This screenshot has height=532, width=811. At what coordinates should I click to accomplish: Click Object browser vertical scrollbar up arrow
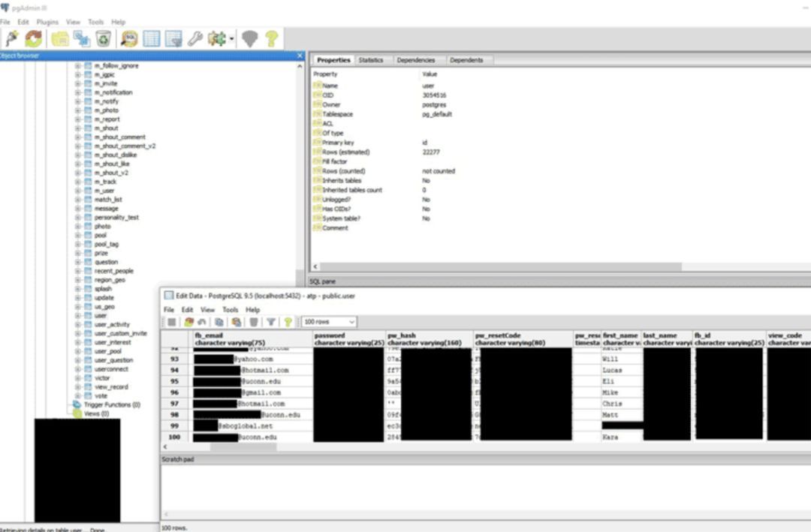coord(300,66)
